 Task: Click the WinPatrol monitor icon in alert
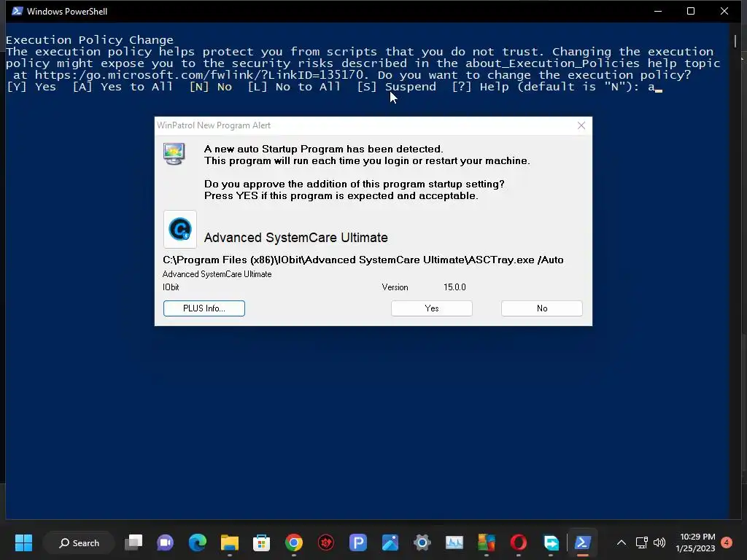(174, 154)
